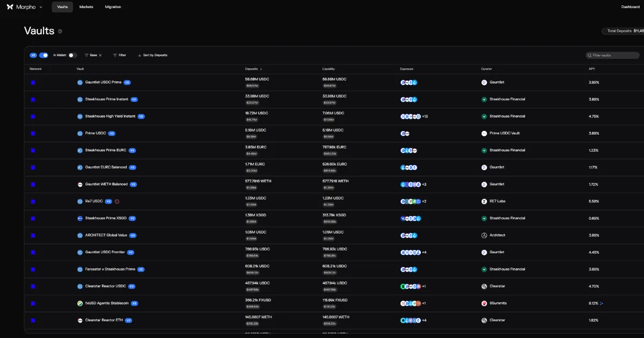Open the info tooltip beside Vaults heading
The width and height of the screenshot is (644, 338).
[x=60, y=31]
